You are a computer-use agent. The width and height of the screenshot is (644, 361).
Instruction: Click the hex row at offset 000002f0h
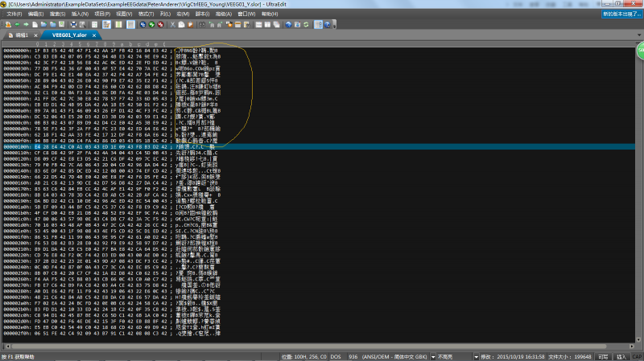pyautogui.click(x=112, y=333)
